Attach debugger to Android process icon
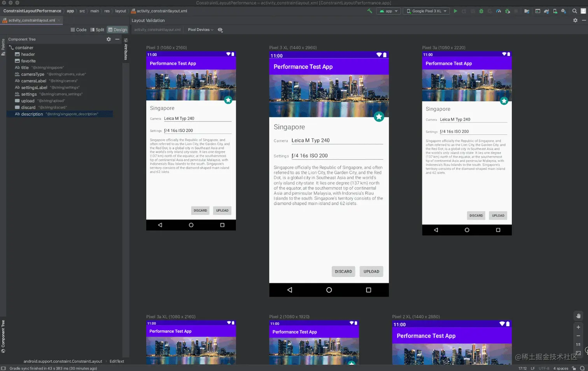Screen dimensions: 588x371 click(x=507, y=11)
